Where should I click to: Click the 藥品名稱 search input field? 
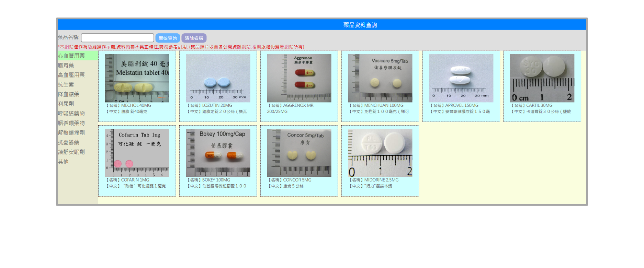pyautogui.click(x=117, y=38)
